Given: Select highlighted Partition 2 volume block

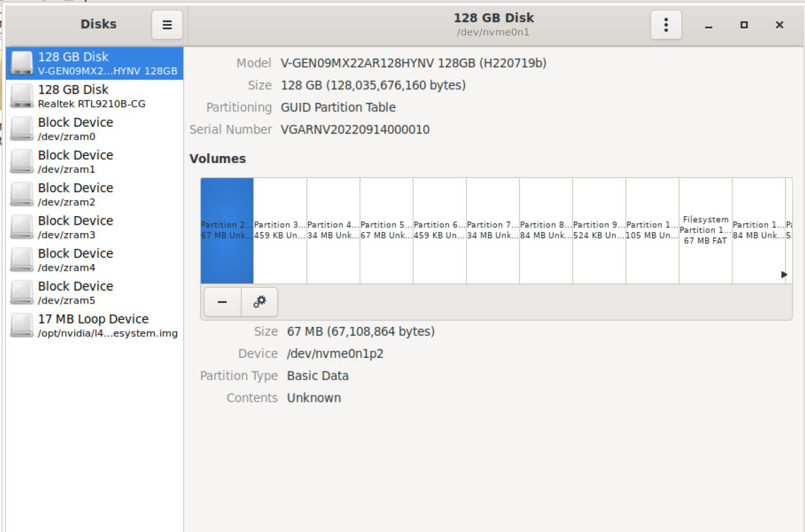Looking at the screenshot, I should 227,230.
